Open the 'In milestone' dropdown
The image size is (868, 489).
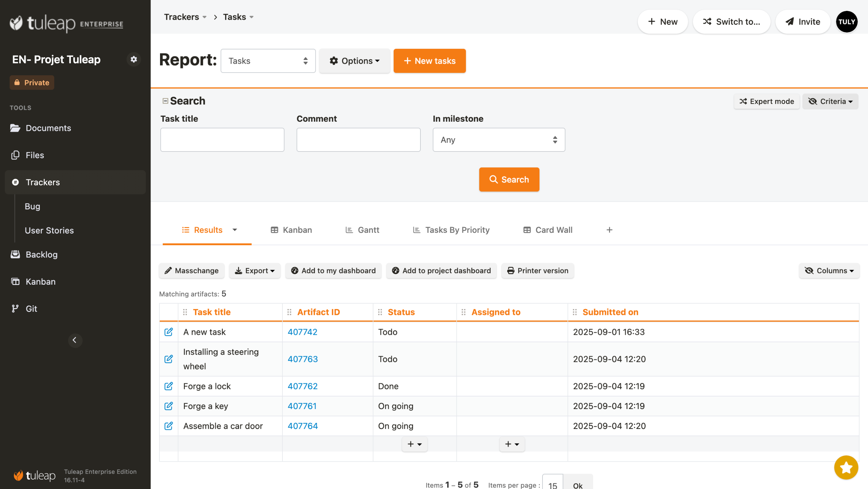click(x=498, y=140)
